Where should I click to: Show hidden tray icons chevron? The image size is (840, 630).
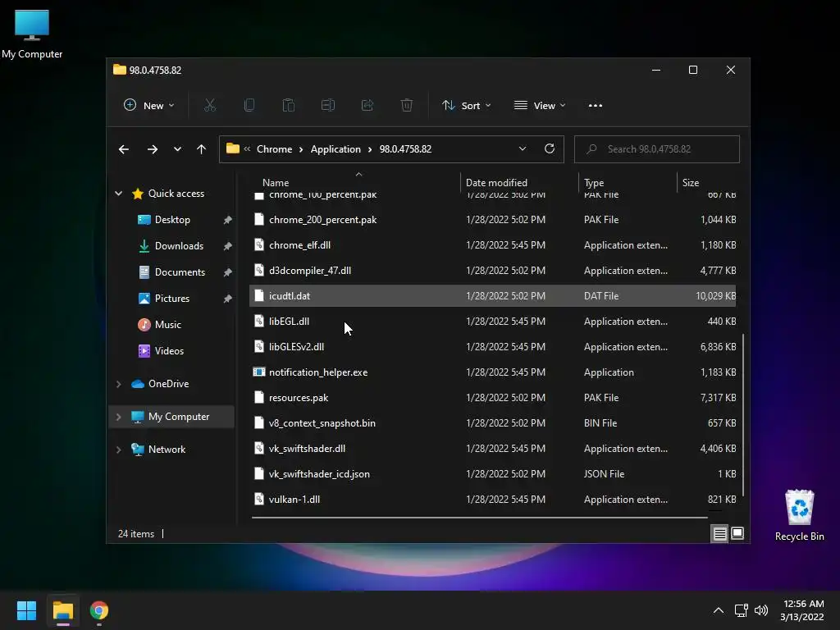[x=719, y=610]
